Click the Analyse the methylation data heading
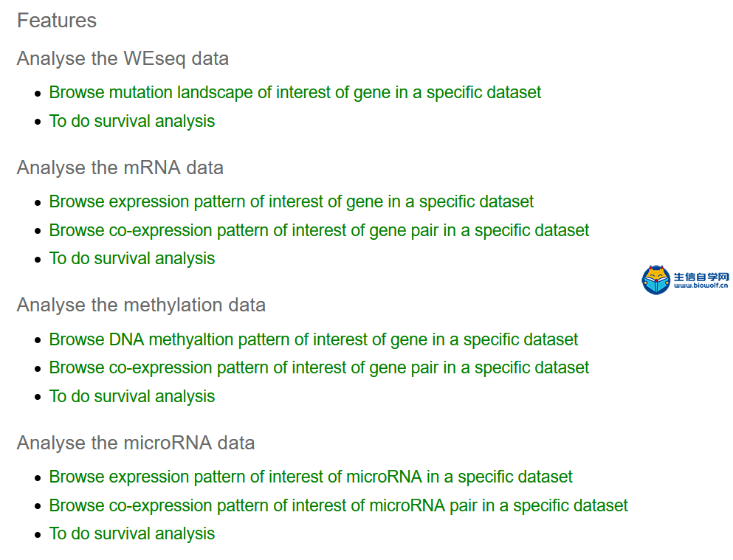 141,305
